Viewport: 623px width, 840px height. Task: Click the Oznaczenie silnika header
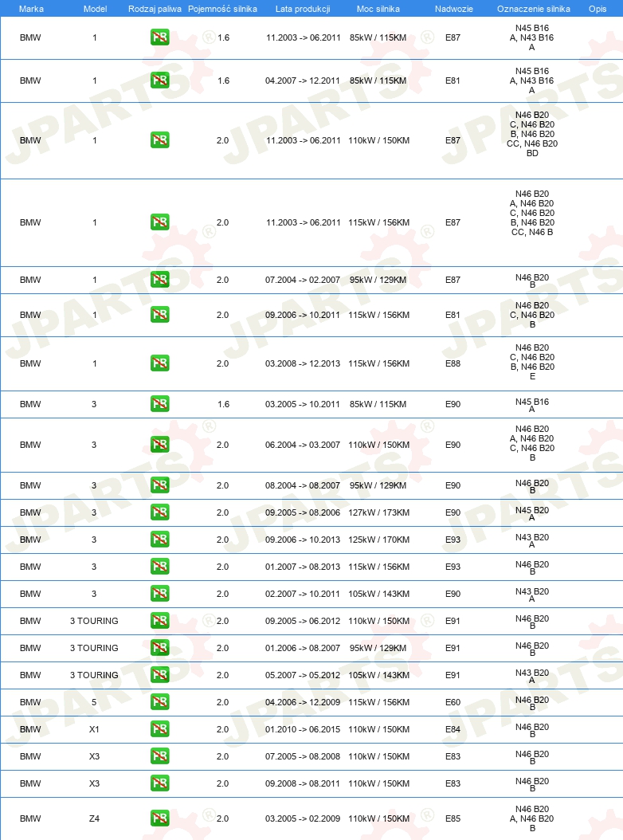point(534,9)
